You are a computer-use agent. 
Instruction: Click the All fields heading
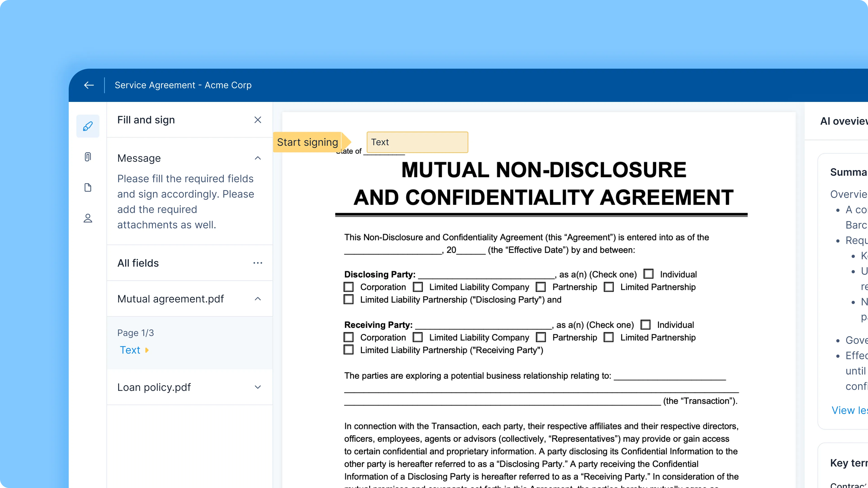pyautogui.click(x=138, y=263)
